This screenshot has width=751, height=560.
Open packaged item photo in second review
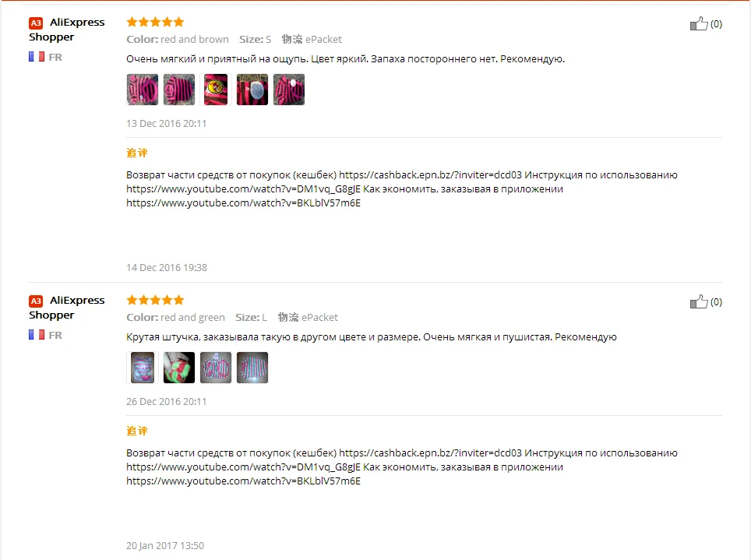pos(143,368)
